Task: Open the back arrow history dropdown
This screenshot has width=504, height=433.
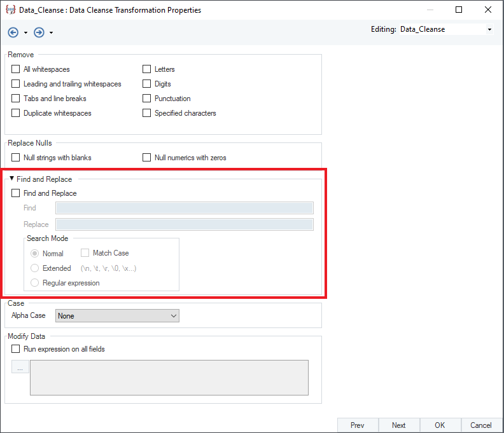Action: 25,33
